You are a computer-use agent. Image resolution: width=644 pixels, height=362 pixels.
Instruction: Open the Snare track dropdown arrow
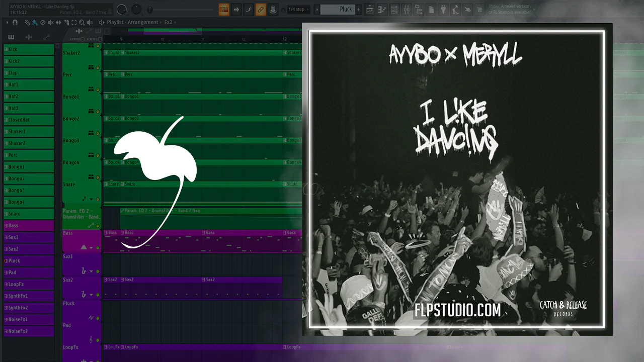tap(91, 199)
